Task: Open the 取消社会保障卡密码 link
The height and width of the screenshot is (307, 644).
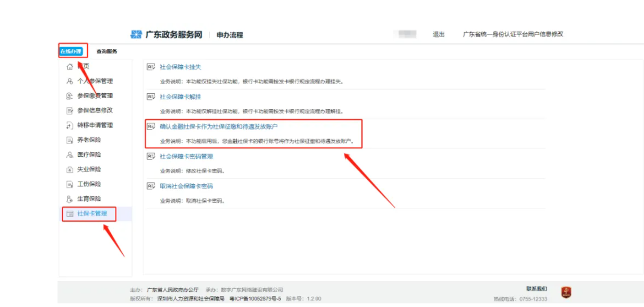Action: [186, 186]
